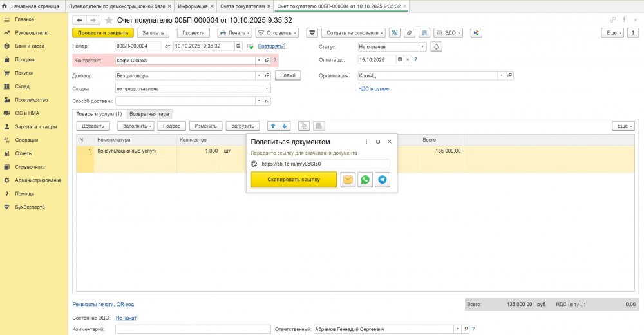The width and height of the screenshot is (644, 335).
Task: Switch to the Возвратная тара tab
Action: point(150,113)
